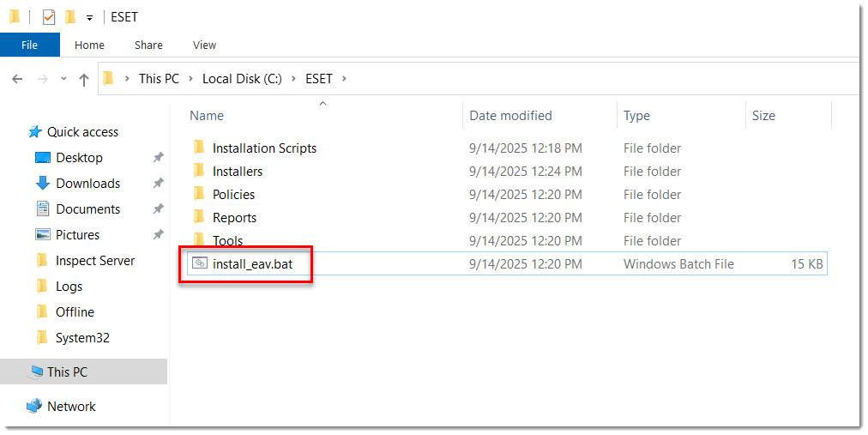Click the 15 KB size cell
The image size is (868, 435).
[806, 264]
